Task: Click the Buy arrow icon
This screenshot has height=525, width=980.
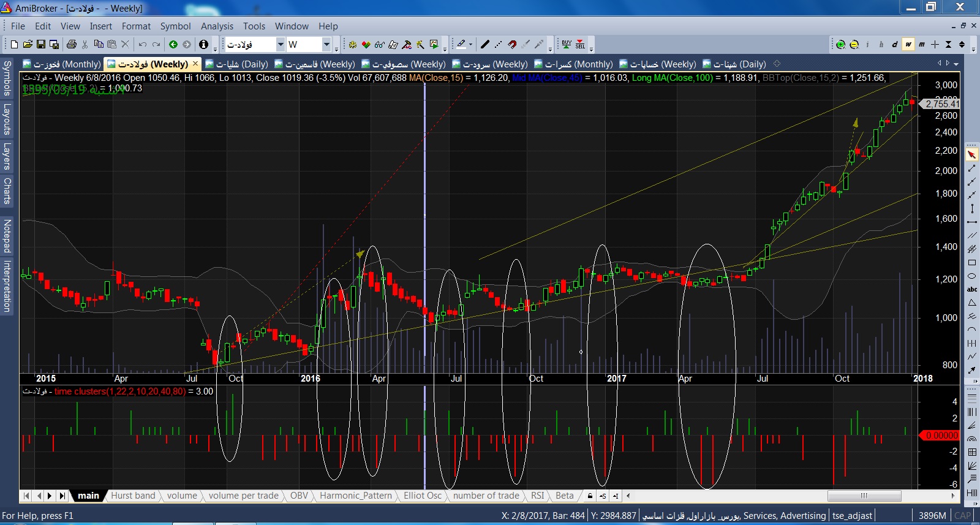Action: (x=567, y=44)
